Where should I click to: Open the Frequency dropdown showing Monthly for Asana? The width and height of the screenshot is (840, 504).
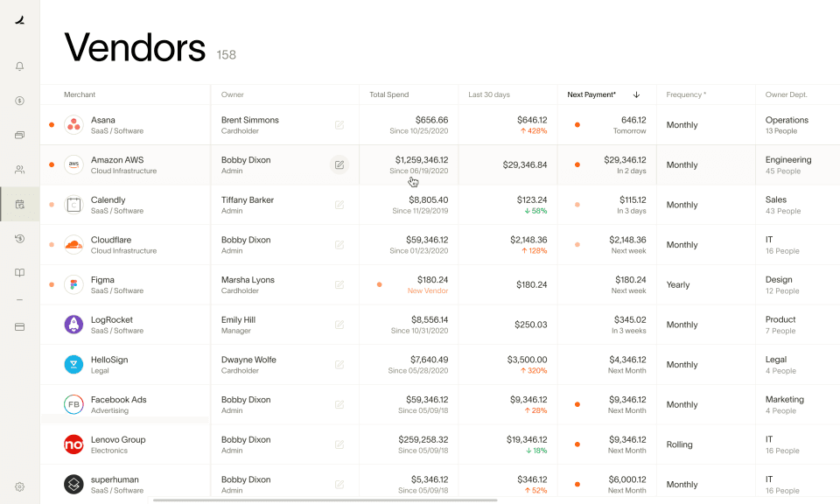pyautogui.click(x=682, y=125)
